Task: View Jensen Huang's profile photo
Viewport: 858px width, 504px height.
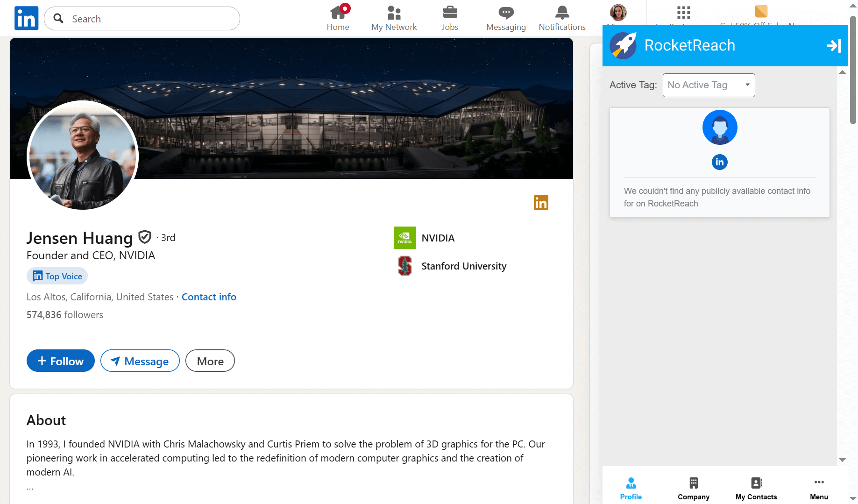Action: tap(83, 156)
